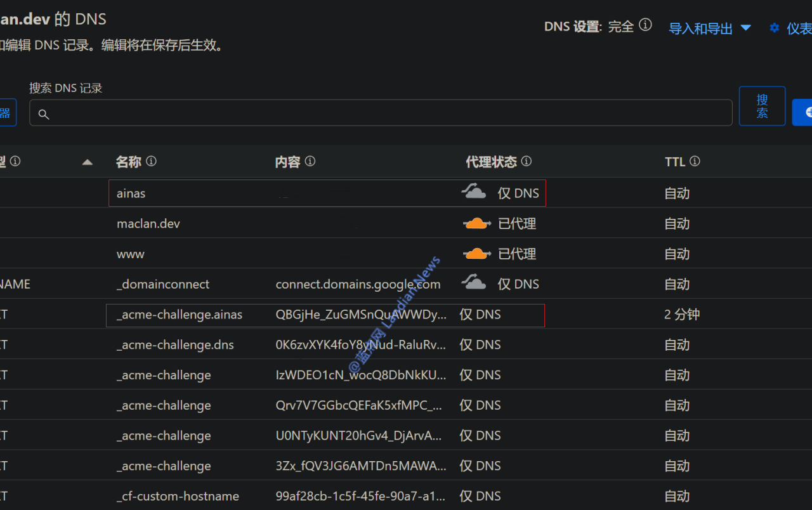Click info icon beside 名称 header

(151, 161)
